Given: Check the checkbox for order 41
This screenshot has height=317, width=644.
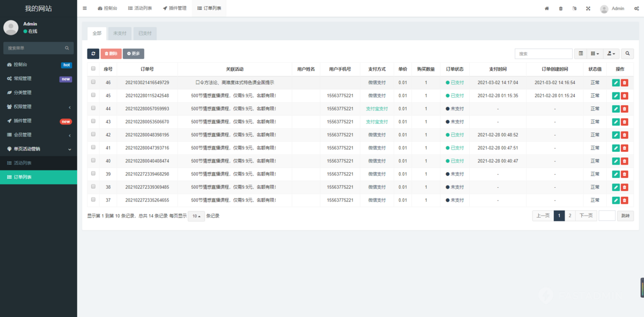Looking at the screenshot, I should pos(93,147).
